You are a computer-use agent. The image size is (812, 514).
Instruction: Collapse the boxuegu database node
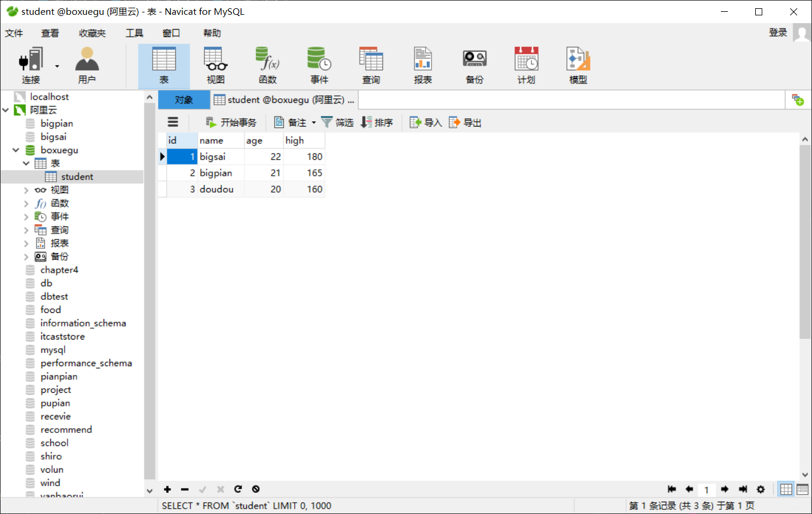click(16, 150)
